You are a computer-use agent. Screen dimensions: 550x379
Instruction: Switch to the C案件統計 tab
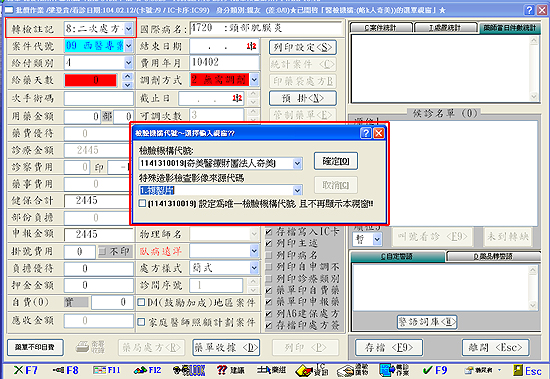pyautogui.click(x=381, y=27)
